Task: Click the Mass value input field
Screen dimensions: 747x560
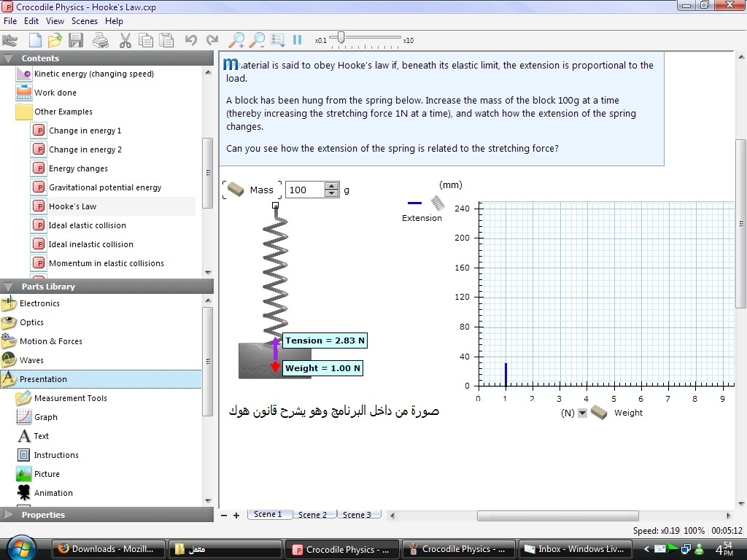Action: (306, 190)
